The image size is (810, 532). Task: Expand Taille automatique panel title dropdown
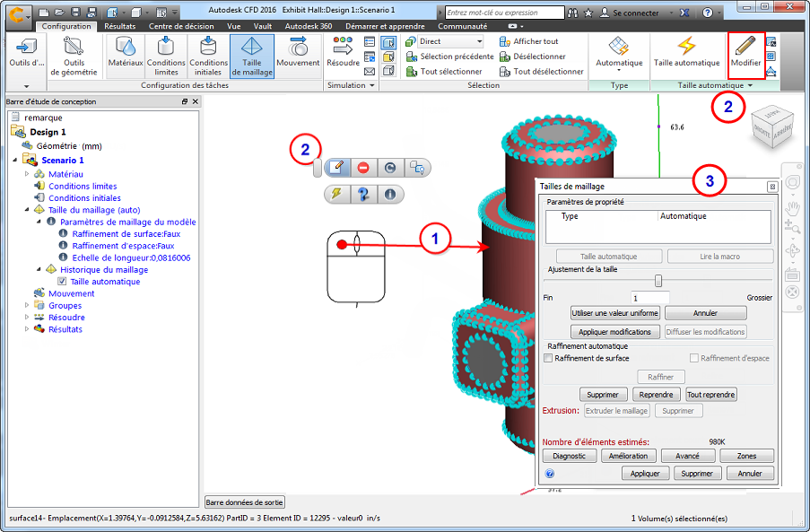point(750,85)
